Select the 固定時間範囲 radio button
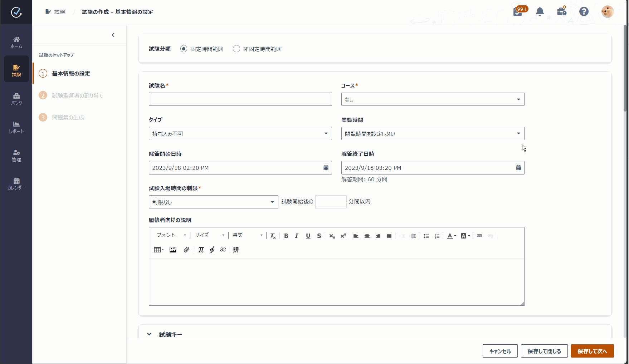The width and height of the screenshot is (629, 364). (184, 49)
